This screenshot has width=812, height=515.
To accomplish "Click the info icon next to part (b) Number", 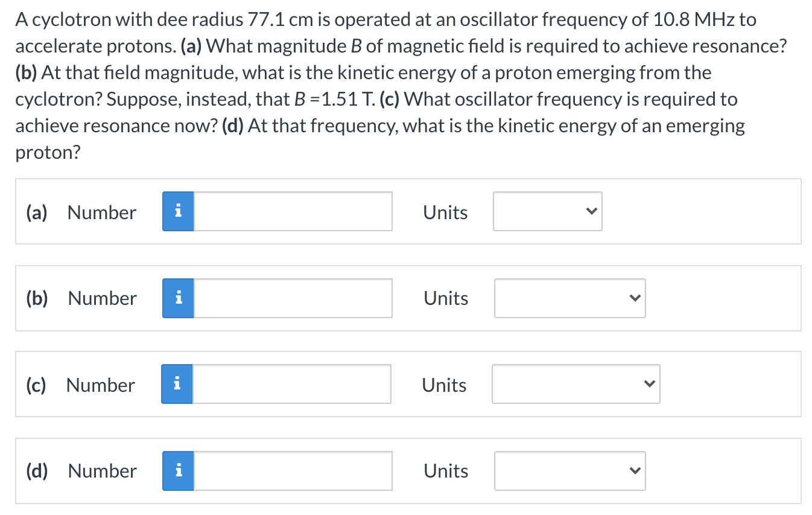I will pos(177,298).
